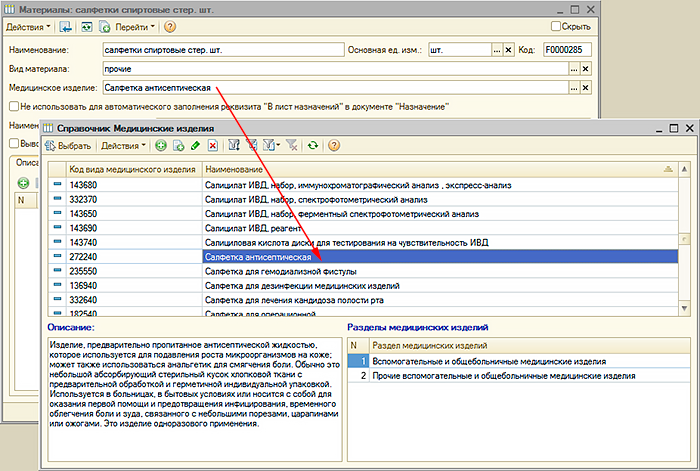Click the Copy item icon in catalog toolbar
This screenshot has width=700, height=471.
pyautogui.click(x=178, y=146)
